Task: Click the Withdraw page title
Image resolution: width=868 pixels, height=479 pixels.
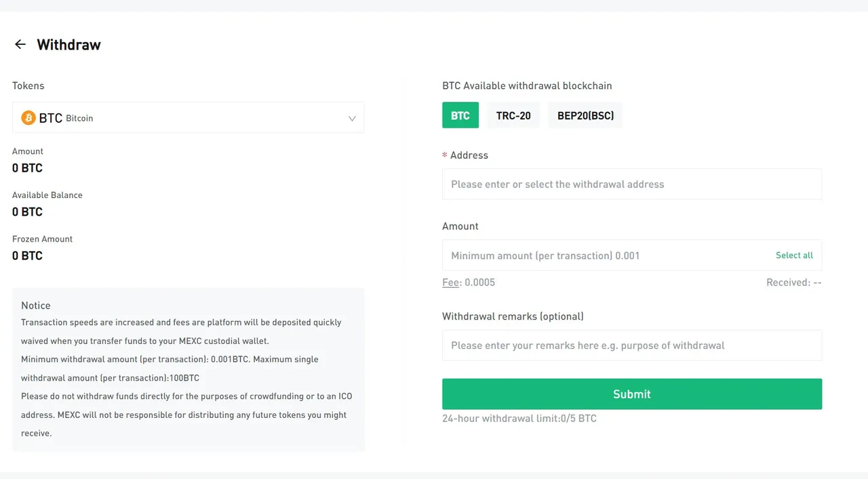Action: click(68, 45)
